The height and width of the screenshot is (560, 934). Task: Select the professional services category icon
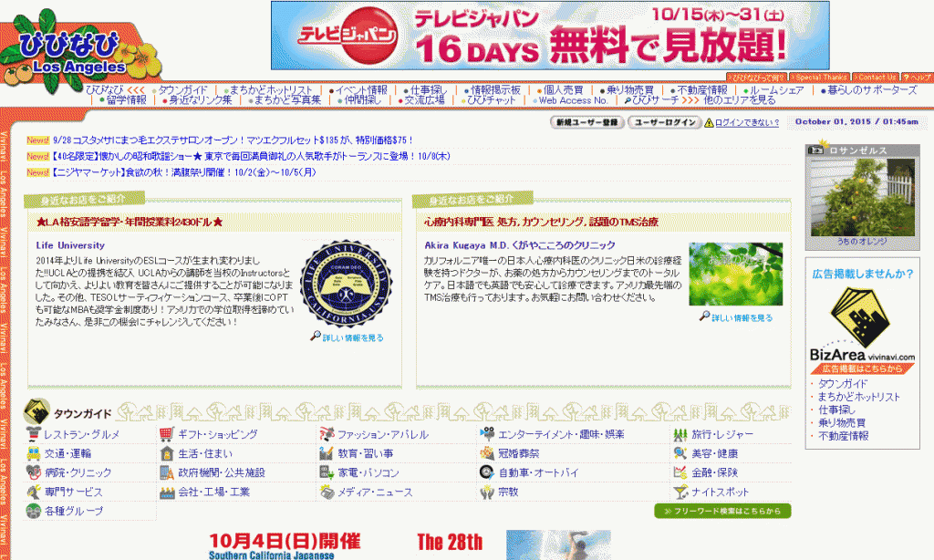click(x=34, y=493)
